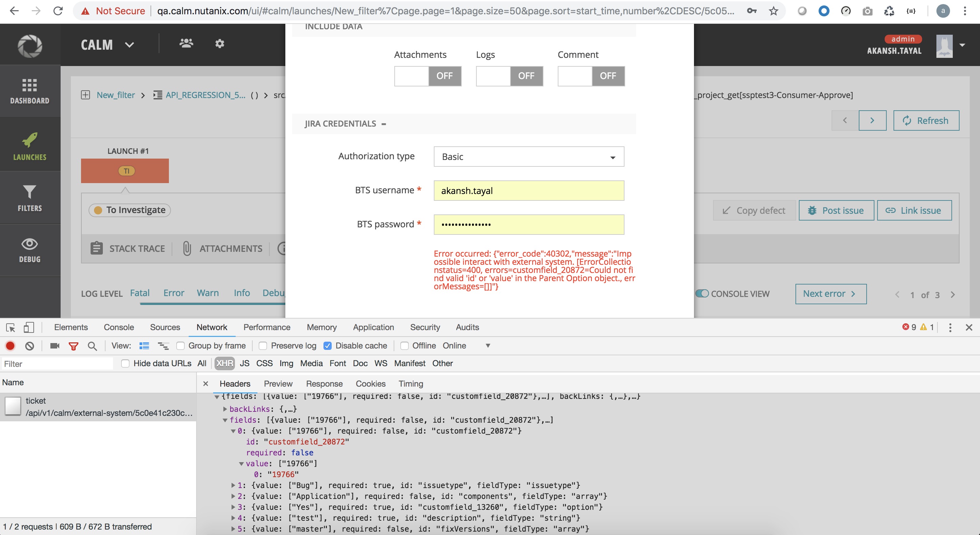Toggle the device toolbar icon
980x535 pixels.
tap(29, 327)
